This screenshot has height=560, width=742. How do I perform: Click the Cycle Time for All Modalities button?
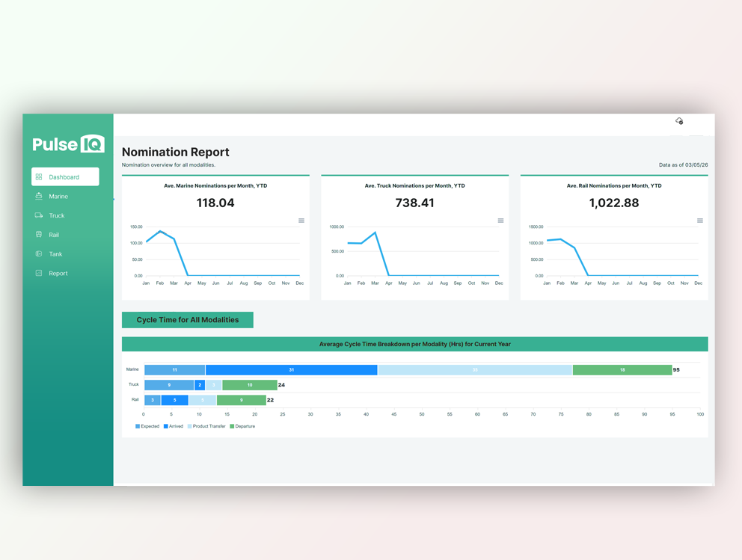pos(188,320)
